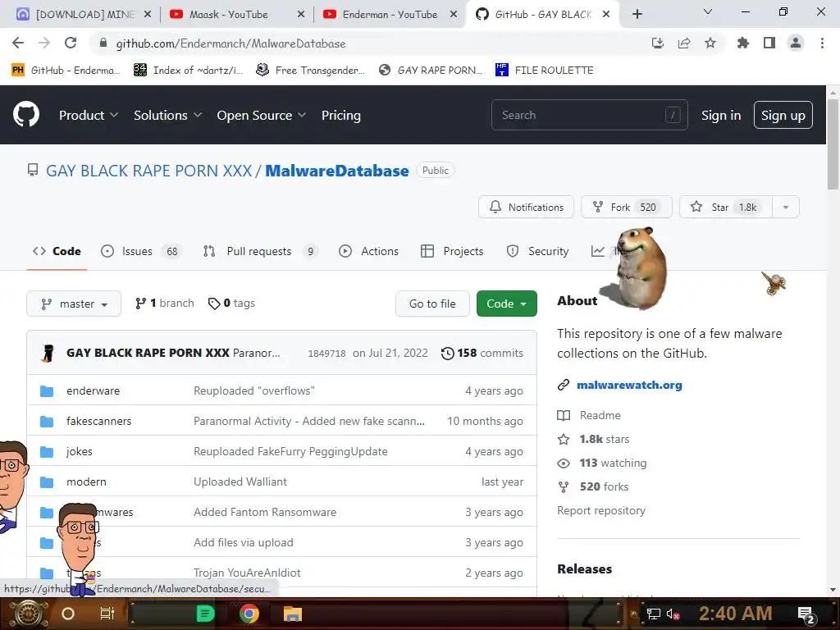
Task: Open the FILE ROULETTE bookmark
Action: tap(545, 71)
